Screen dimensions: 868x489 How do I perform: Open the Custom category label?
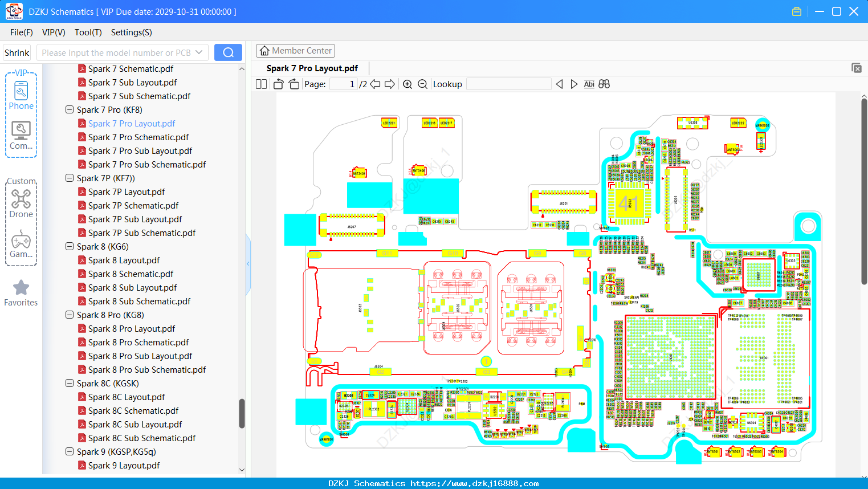(x=21, y=181)
